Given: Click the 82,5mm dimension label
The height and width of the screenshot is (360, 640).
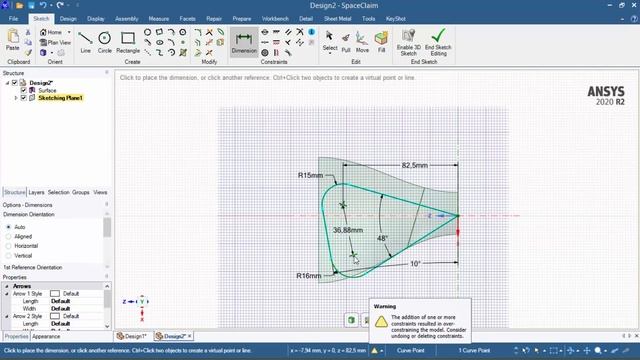Looking at the screenshot, I should pos(415,165).
